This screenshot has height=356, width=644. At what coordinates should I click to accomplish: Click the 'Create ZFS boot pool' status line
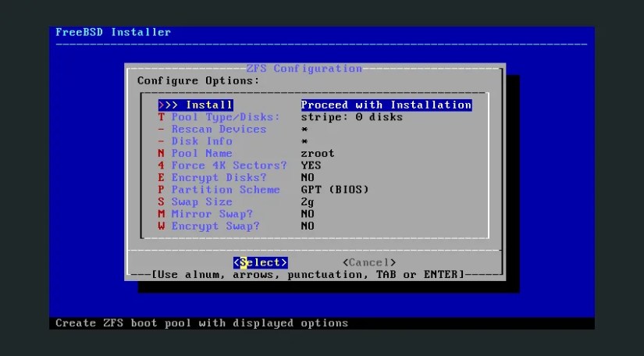(x=201, y=323)
